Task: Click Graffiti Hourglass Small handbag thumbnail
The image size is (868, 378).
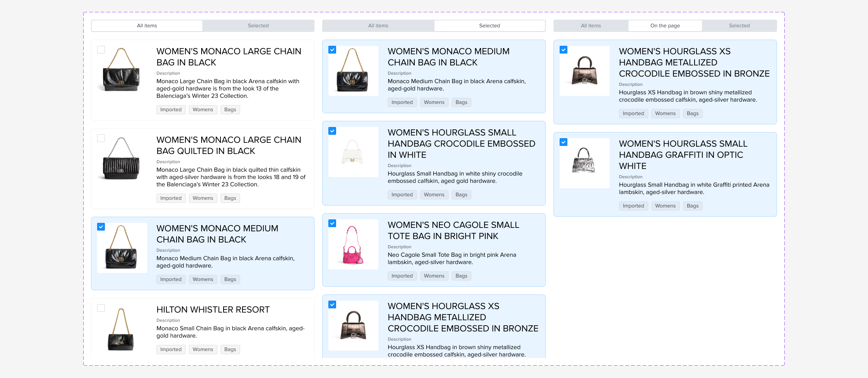Action: [584, 163]
